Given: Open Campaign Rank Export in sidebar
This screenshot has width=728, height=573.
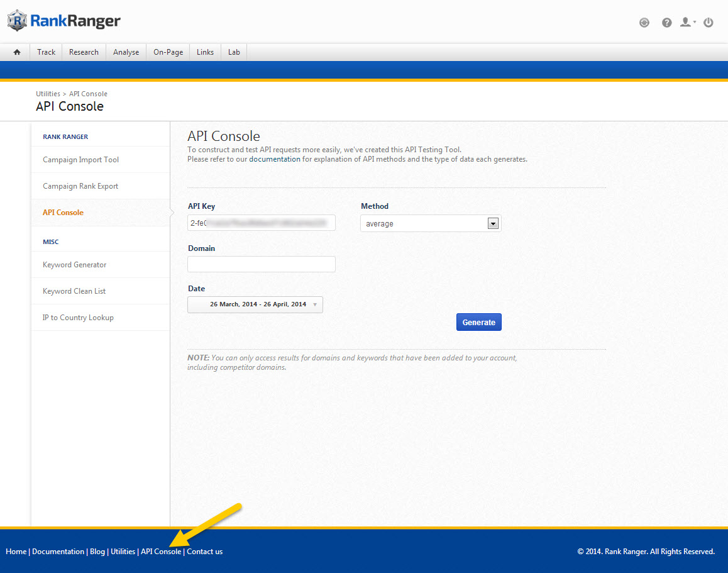Looking at the screenshot, I should 101,186.
